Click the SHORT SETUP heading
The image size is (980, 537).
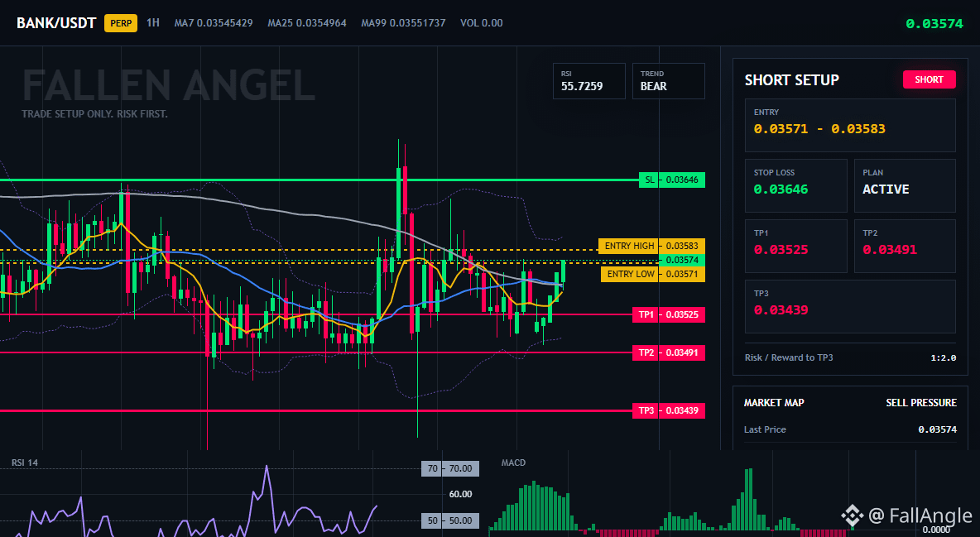[791, 80]
